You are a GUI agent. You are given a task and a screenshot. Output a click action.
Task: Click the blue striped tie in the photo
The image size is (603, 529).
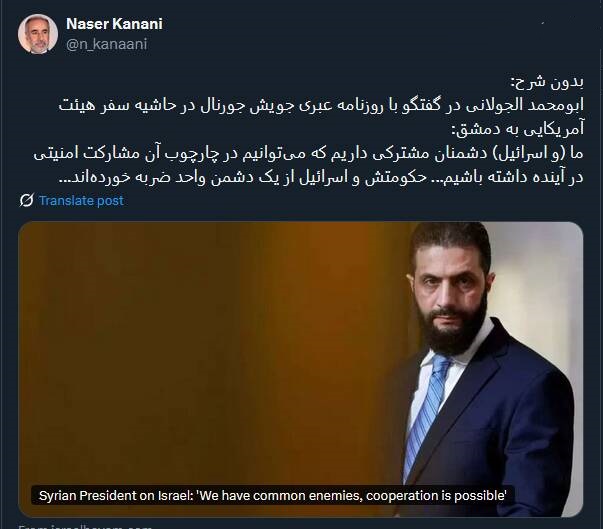[426, 411]
